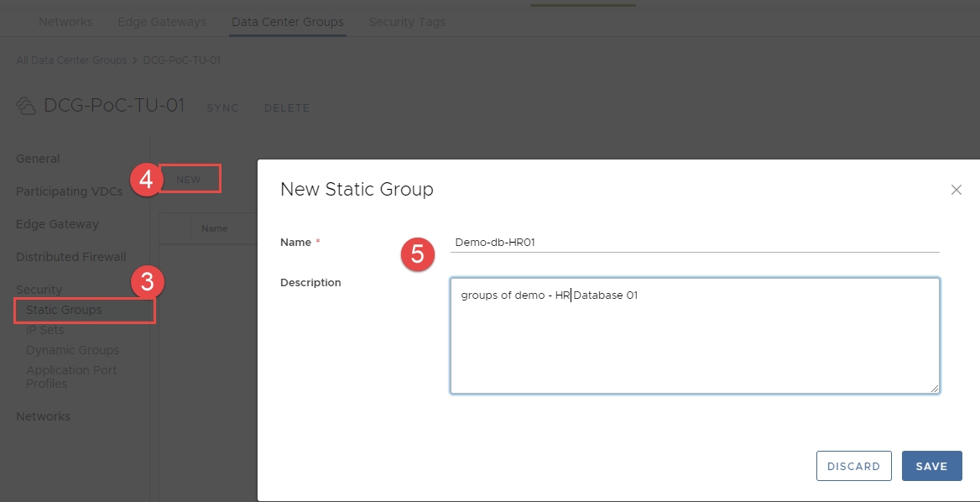Open Distributed Firewall section
The image size is (980, 502).
point(70,257)
